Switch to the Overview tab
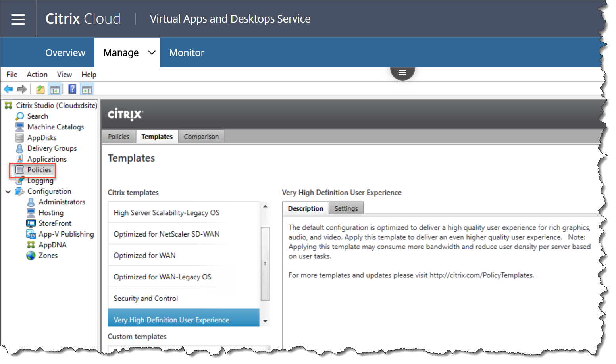This screenshot has width=616, height=364. pos(65,52)
